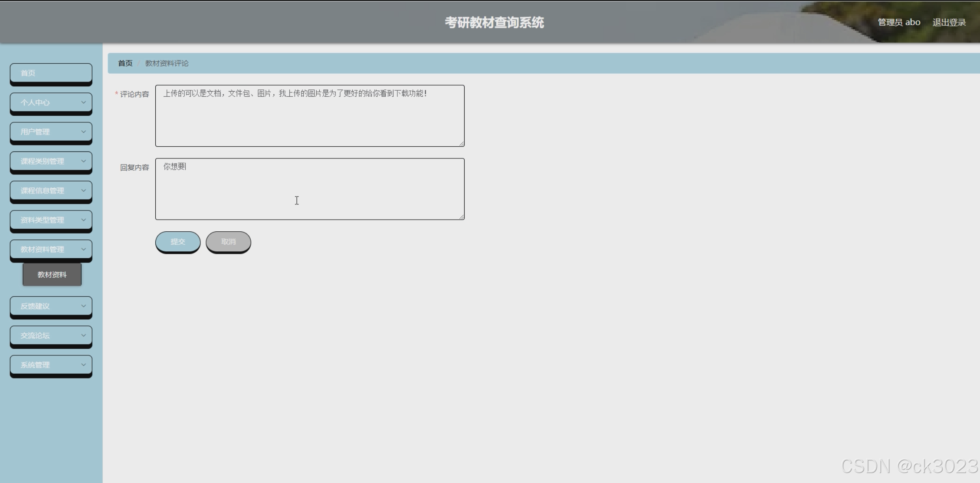The width and height of the screenshot is (980, 483).
Task: Focus the 回复内容 text area
Action: 310,189
